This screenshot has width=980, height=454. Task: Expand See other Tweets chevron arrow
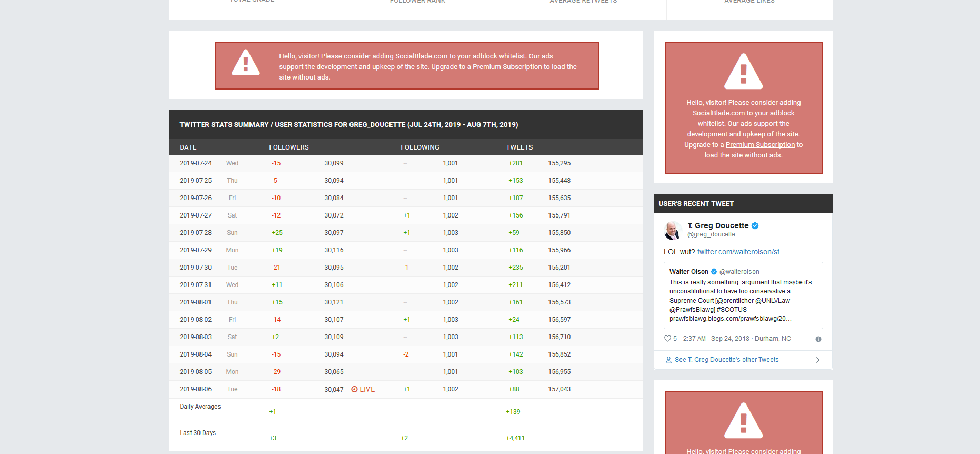pyautogui.click(x=817, y=360)
